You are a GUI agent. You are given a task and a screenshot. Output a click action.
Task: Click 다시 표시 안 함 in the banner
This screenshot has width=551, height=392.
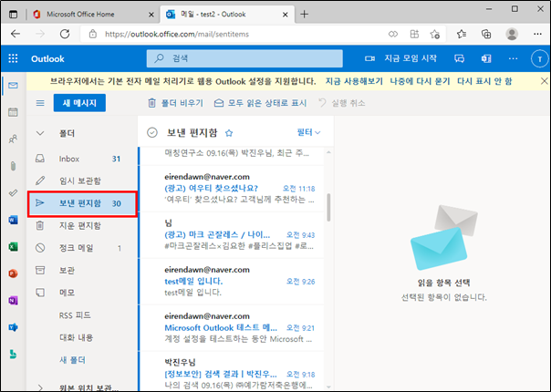pos(484,81)
